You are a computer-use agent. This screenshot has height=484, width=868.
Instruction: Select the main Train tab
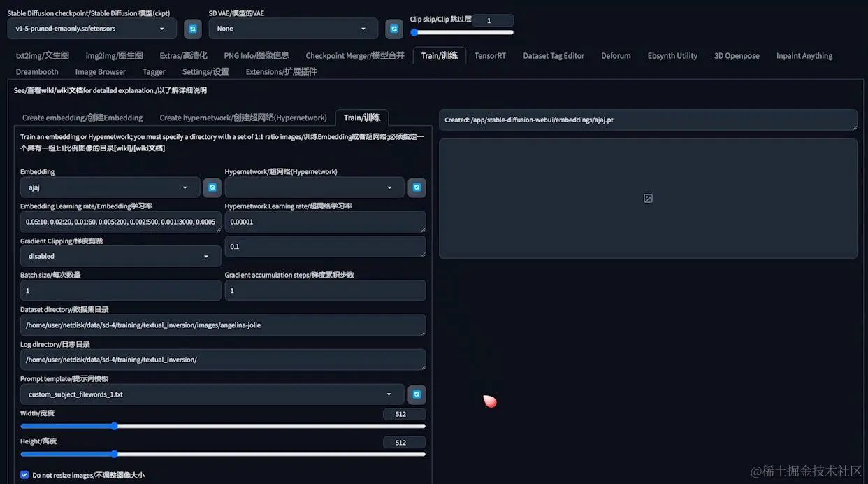click(440, 56)
